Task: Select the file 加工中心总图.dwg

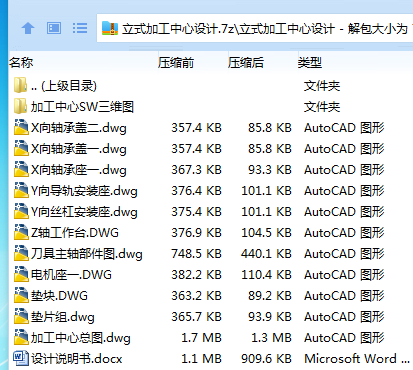Action: 81,338
